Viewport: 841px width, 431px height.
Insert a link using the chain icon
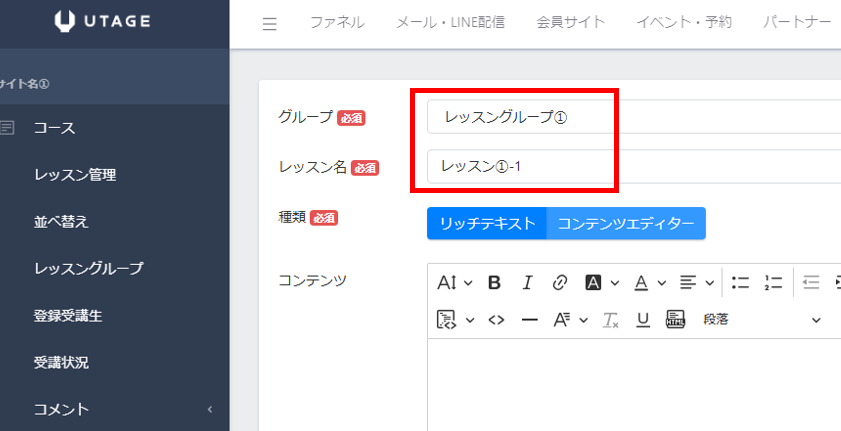point(560,283)
